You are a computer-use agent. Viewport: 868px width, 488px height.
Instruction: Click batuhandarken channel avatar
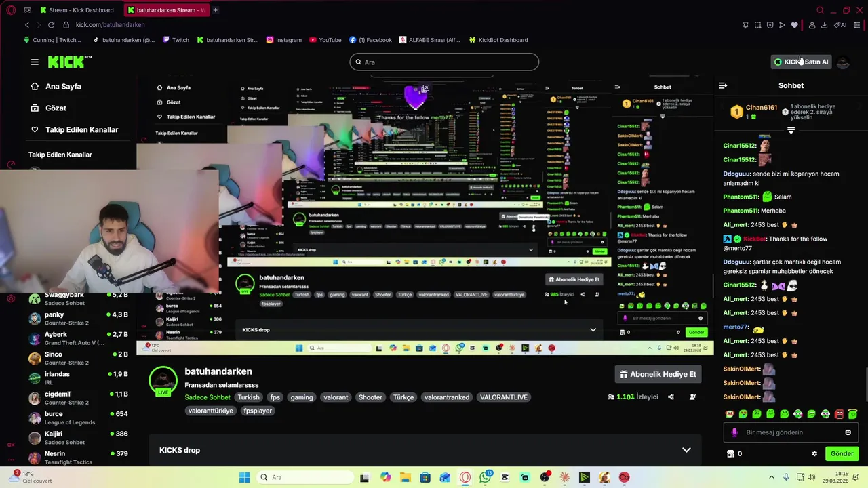point(163,381)
